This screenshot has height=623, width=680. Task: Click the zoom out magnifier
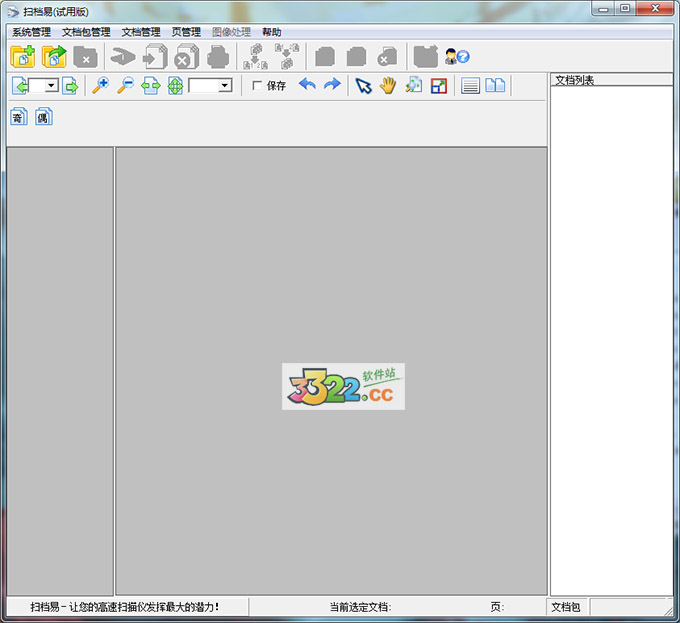126,85
